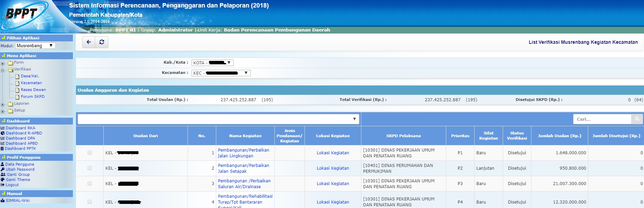644x208 pixels.
Task: Expand the Form tree node
Action: (x=3, y=64)
